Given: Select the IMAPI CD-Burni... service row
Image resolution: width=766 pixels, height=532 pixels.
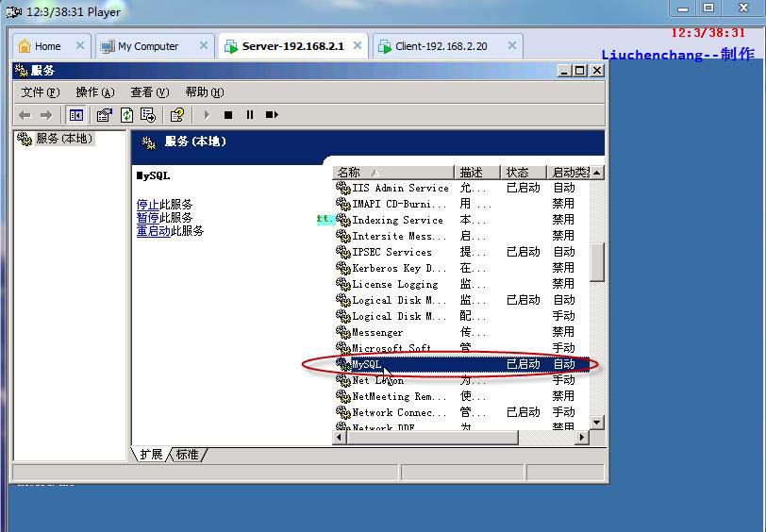Looking at the screenshot, I should point(461,204).
